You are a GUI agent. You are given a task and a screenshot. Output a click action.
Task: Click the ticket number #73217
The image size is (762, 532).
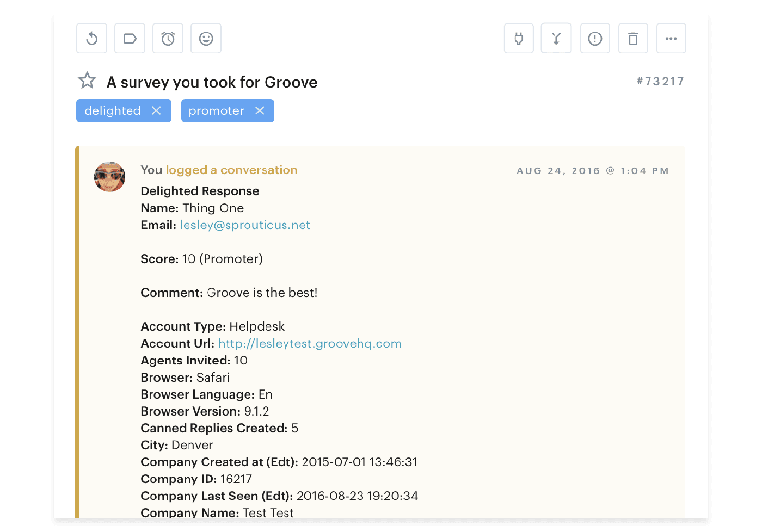click(660, 82)
